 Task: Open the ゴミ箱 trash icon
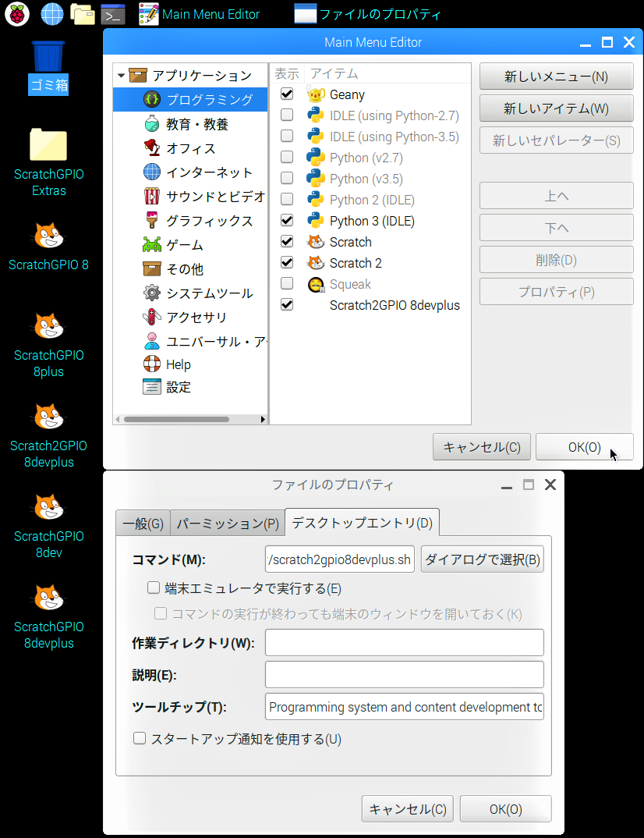point(48,68)
